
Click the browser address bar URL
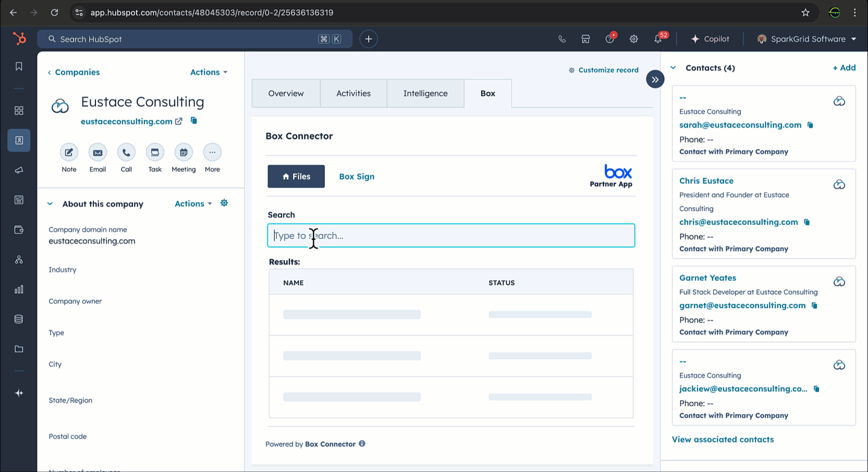pyautogui.click(x=212, y=13)
